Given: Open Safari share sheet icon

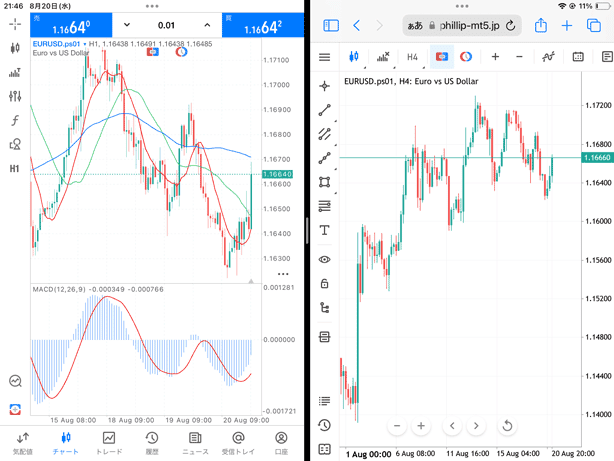Looking at the screenshot, I should (541, 25).
